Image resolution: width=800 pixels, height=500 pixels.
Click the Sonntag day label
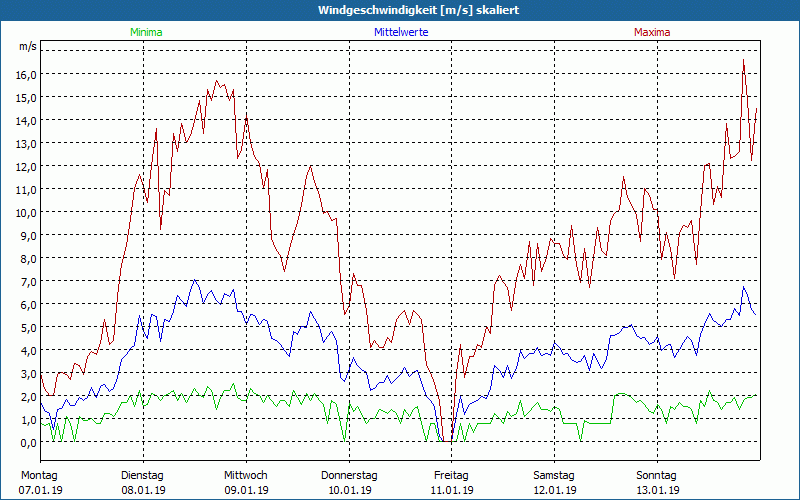[x=657, y=476]
